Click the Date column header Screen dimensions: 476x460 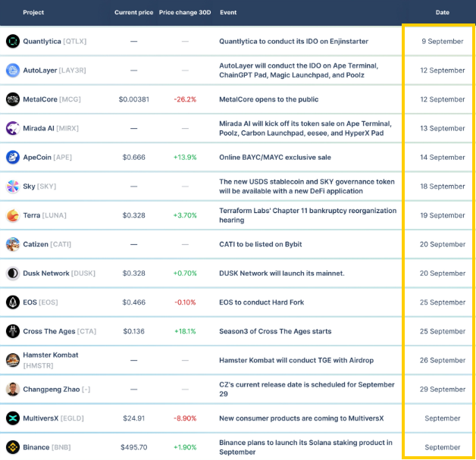(443, 12)
